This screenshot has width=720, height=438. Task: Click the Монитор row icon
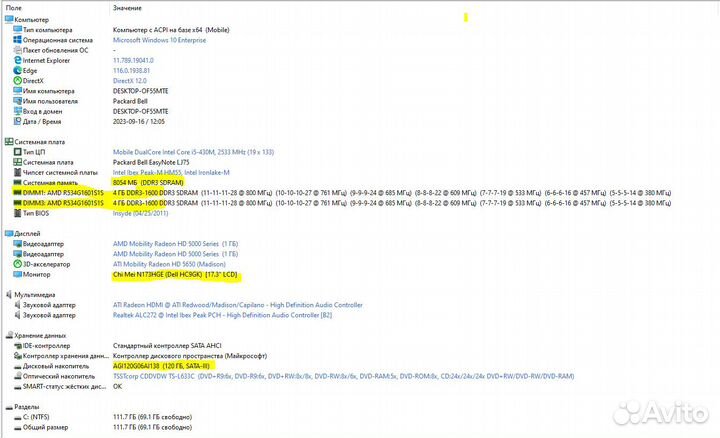16,274
